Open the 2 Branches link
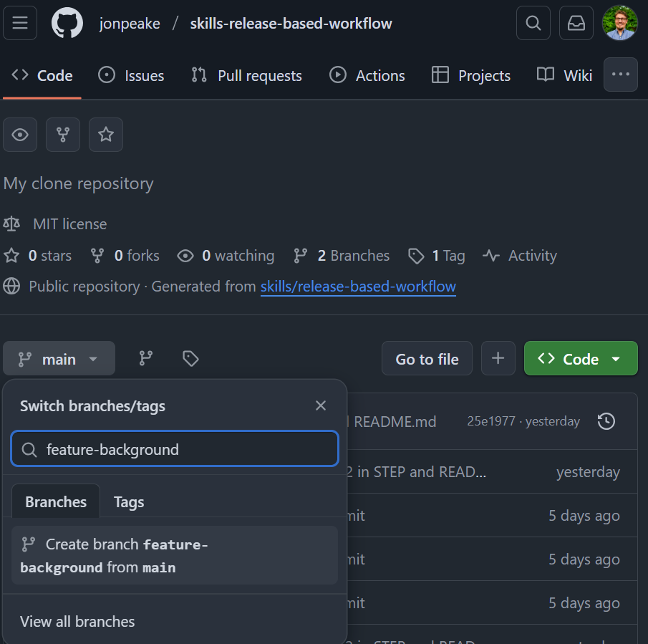 tap(342, 256)
